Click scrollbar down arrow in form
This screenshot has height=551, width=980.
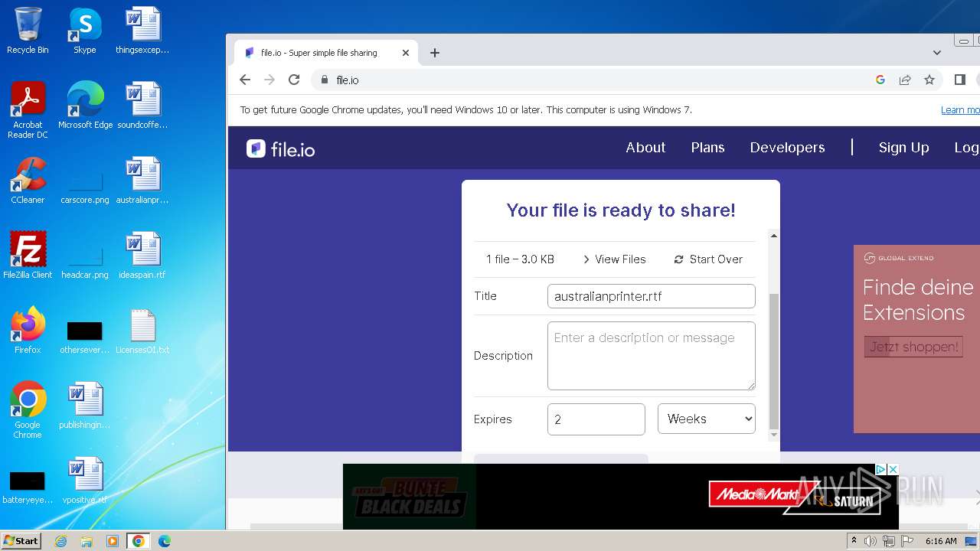pos(773,435)
